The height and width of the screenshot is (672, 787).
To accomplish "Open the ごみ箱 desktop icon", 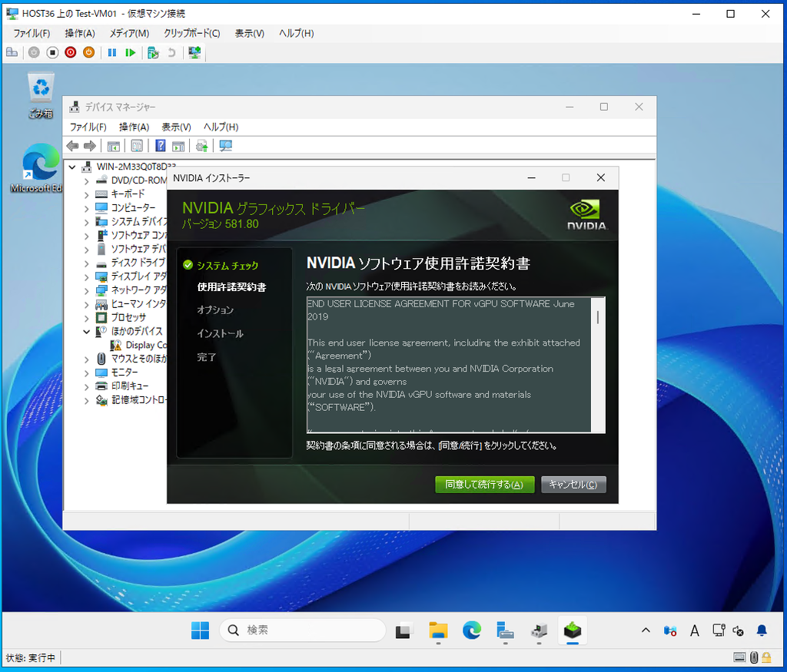I will [41, 95].
